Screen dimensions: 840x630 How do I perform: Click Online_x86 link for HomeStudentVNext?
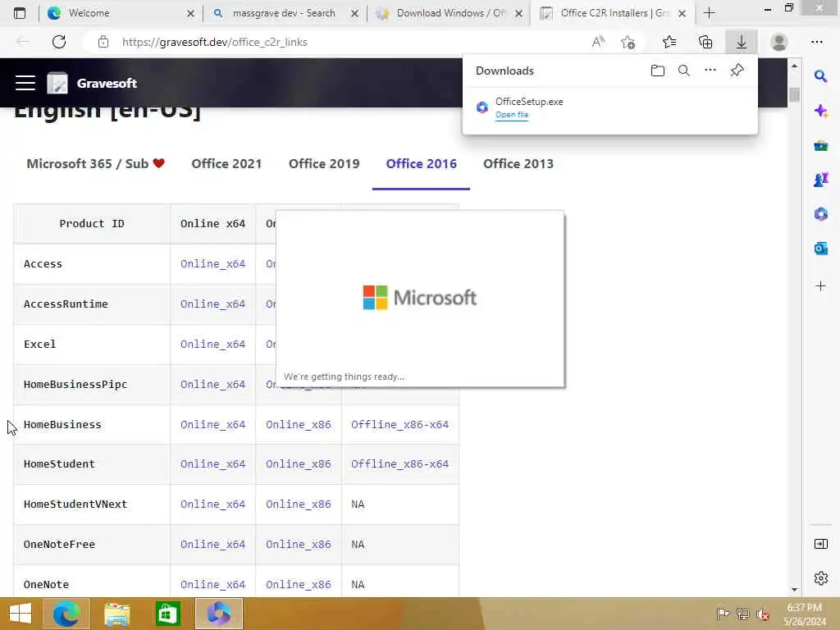(299, 504)
